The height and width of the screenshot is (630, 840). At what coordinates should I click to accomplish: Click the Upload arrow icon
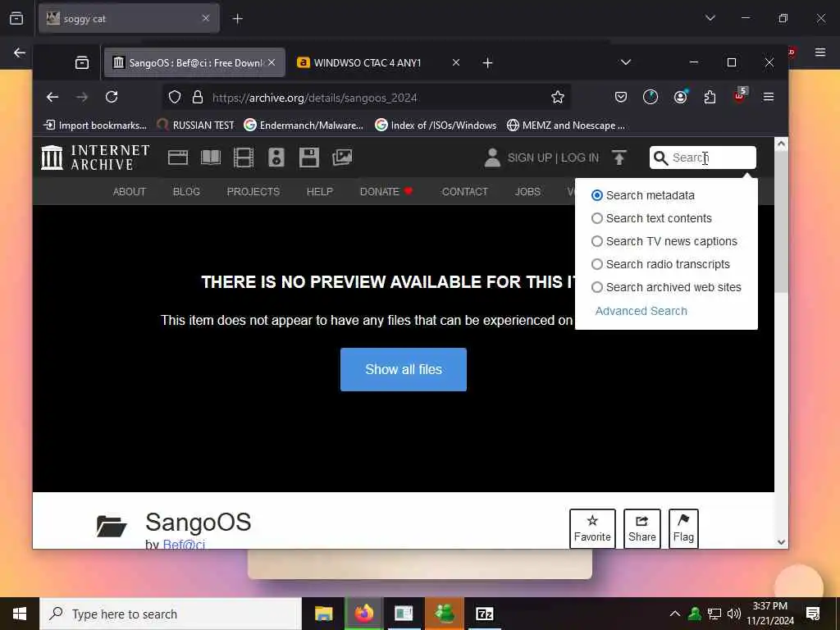coord(619,157)
